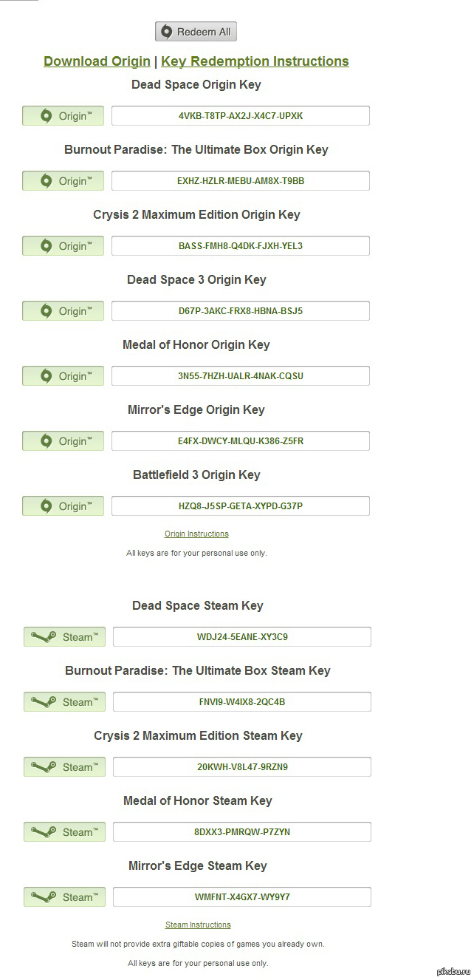This screenshot has height=980, width=474.
Task: Select the Dead Space 3 Origin key field
Action: pyautogui.click(x=241, y=311)
